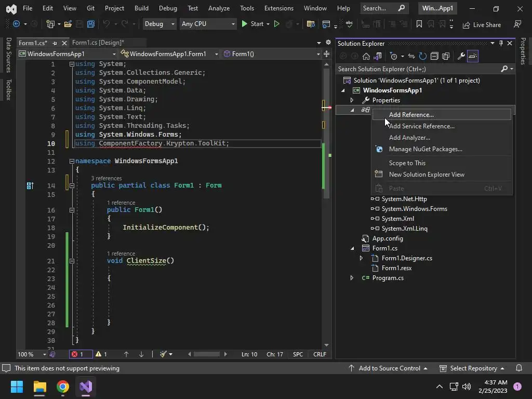The image size is (532, 399).
Task: Pin the Solution Explorer panel
Action: (501, 43)
